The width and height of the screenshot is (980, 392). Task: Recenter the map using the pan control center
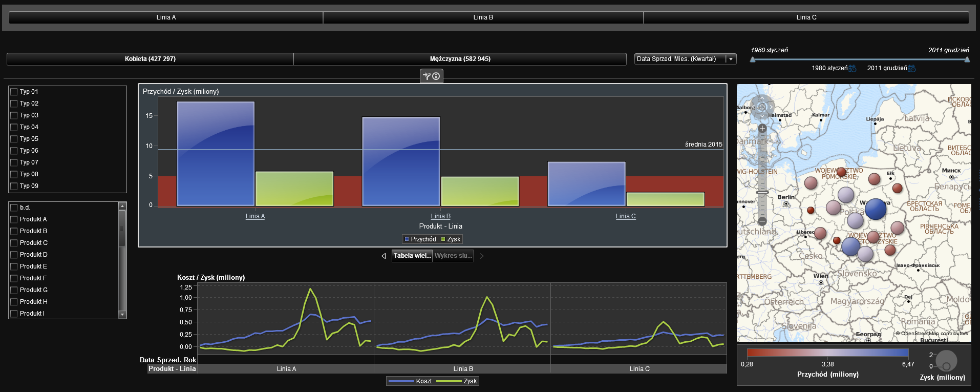point(762,107)
